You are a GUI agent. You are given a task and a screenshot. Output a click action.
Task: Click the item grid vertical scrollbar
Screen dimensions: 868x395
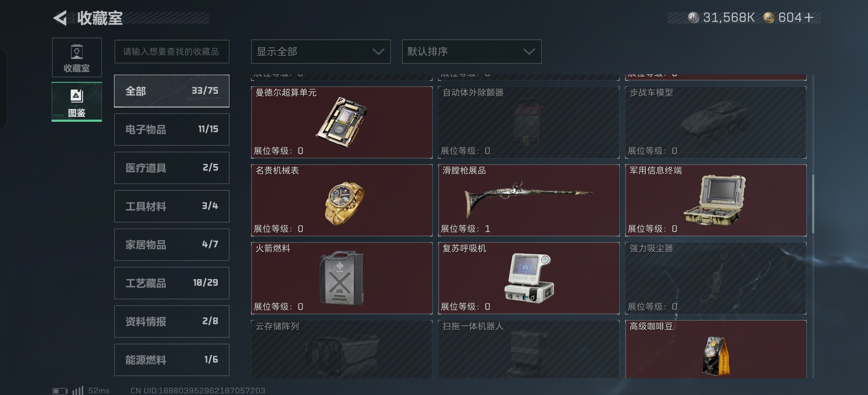tap(813, 204)
